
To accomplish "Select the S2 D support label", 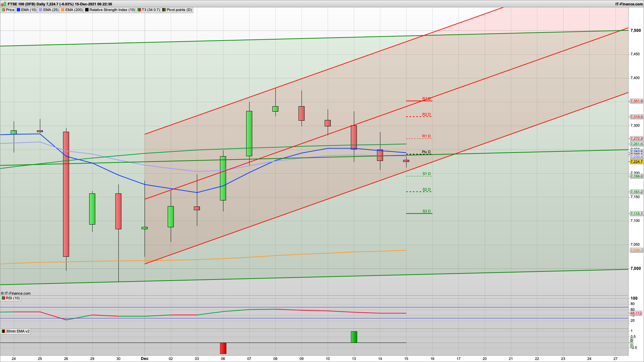I will [x=427, y=189].
